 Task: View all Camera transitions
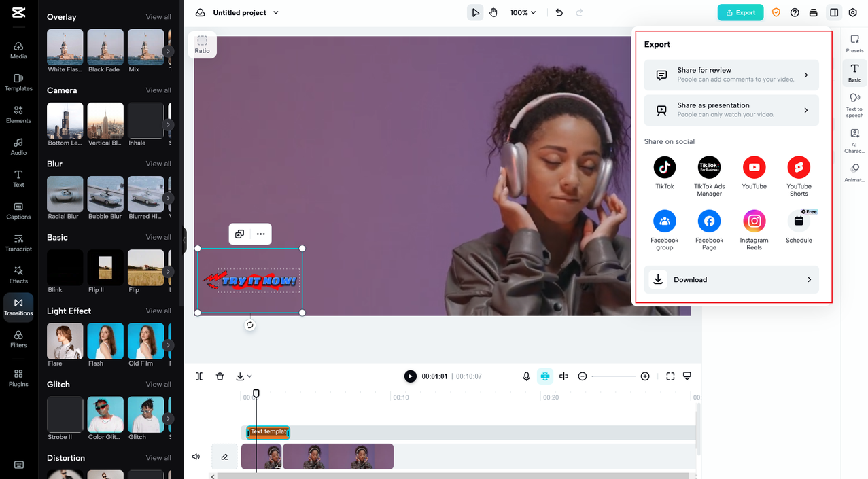point(158,90)
